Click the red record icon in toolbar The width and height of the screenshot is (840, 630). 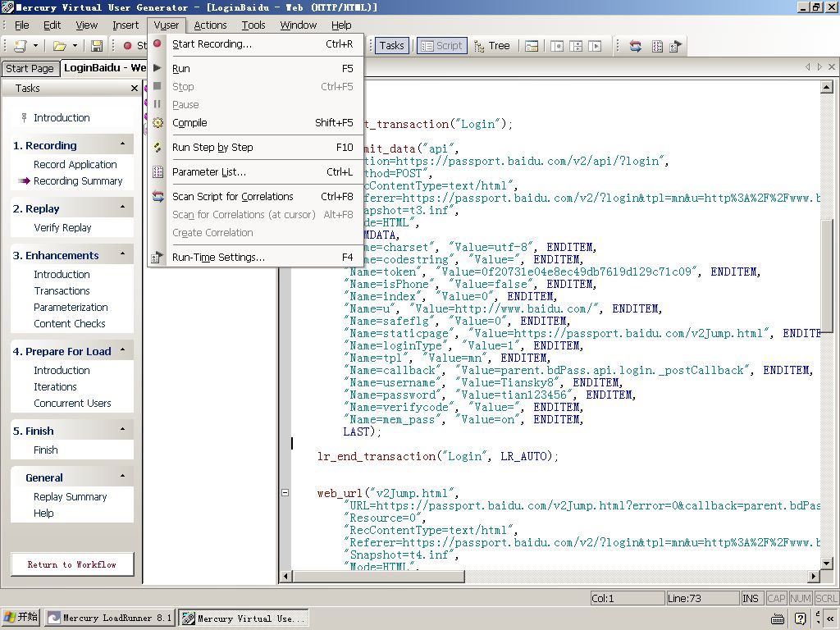pyautogui.click(x=127, y=46)
